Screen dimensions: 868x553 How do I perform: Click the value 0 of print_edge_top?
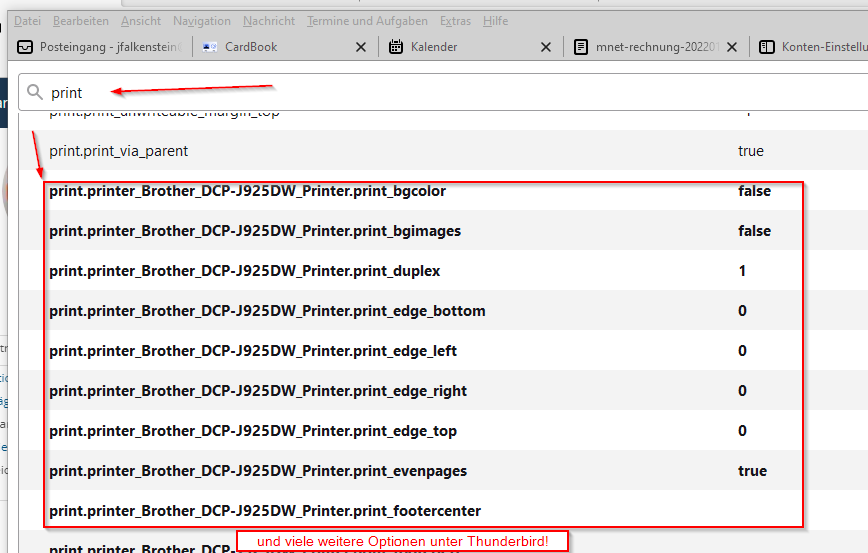tap(742, 431)
